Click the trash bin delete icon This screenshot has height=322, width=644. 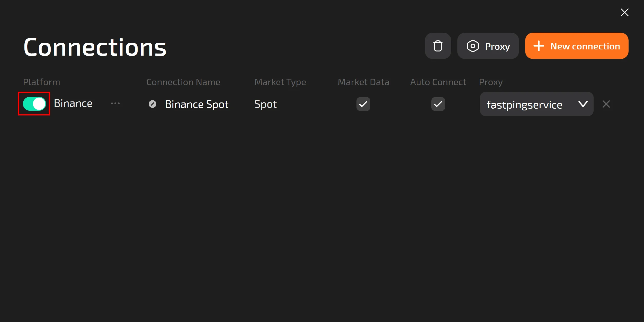tap(438, 46)
